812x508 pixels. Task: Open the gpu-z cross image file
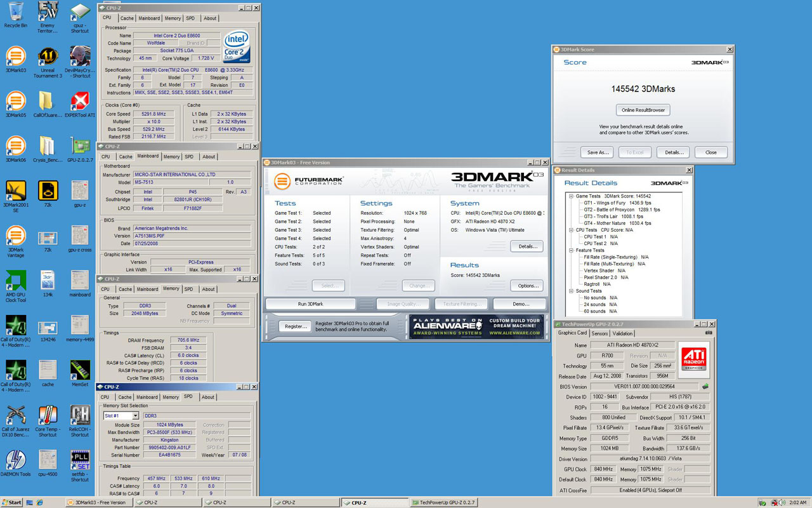click(x=80, y=239)
